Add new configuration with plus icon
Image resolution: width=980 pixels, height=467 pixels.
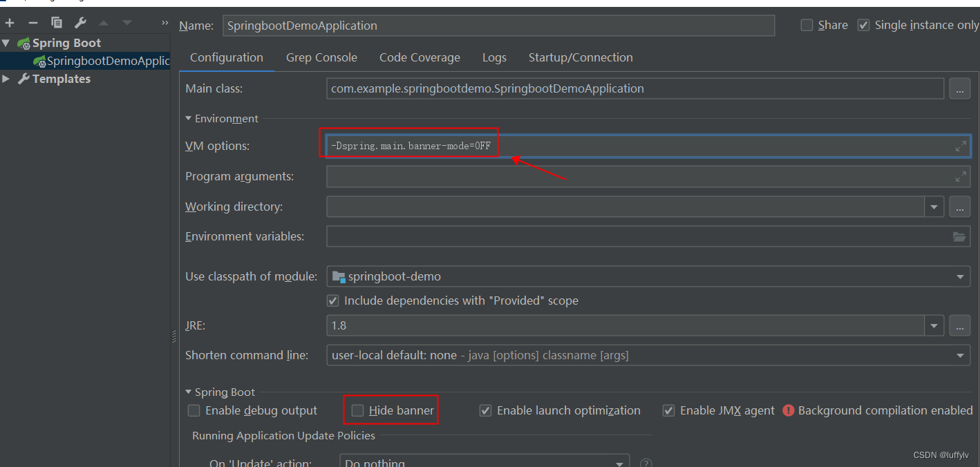[x=10, y=23]
